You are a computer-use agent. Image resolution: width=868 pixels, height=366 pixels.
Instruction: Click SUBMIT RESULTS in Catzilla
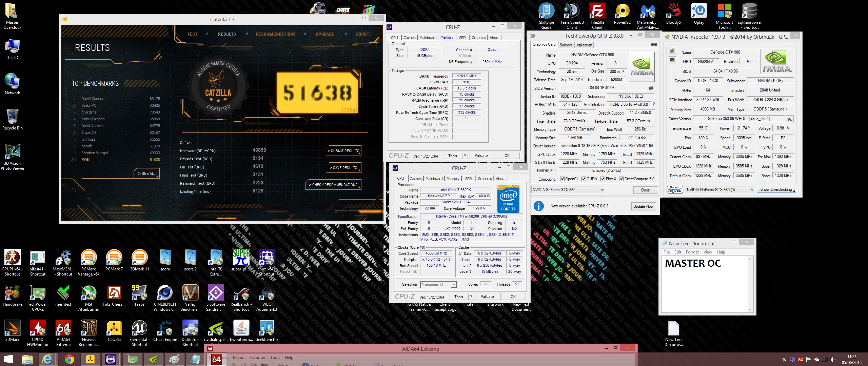(x=343, y=151)
